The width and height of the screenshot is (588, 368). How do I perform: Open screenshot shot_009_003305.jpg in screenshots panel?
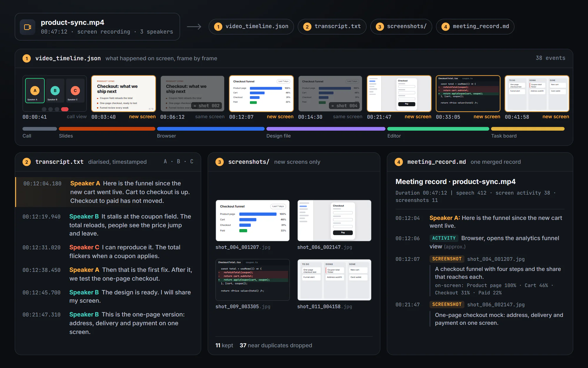[x=253, y=280]
